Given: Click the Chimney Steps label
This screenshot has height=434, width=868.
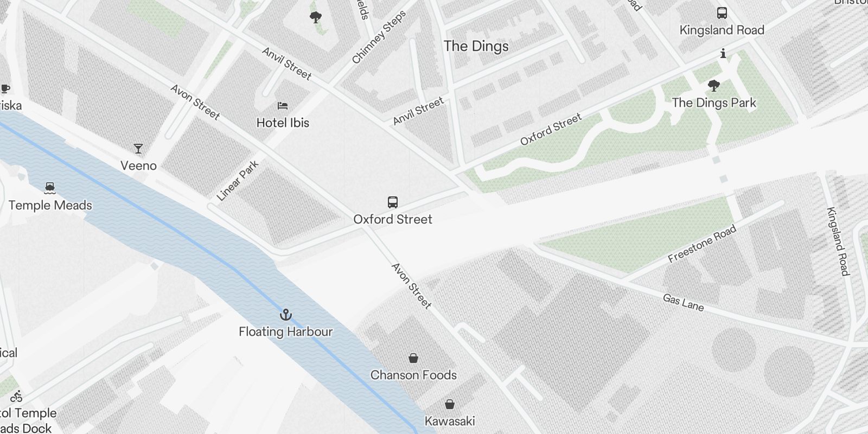Looking at the screenshot, I should click(x=379, y=37).
